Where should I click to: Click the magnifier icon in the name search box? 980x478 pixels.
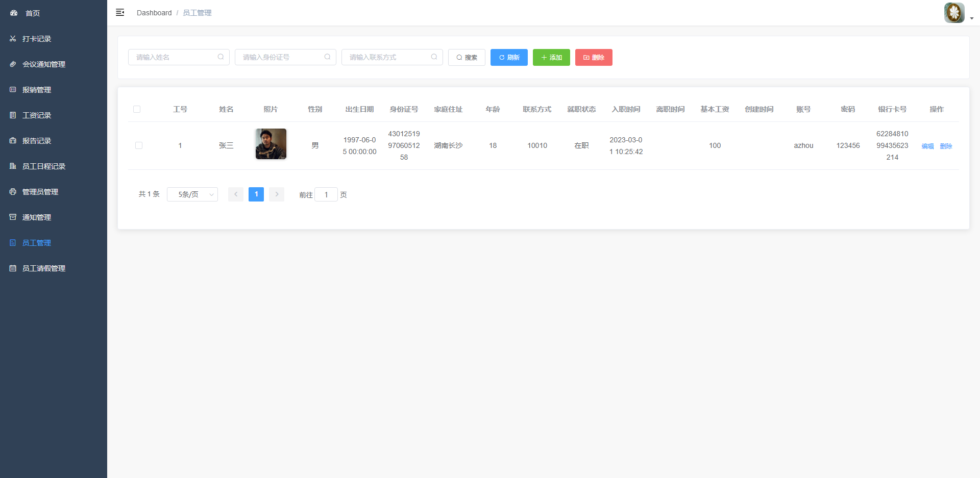[220, 57]
